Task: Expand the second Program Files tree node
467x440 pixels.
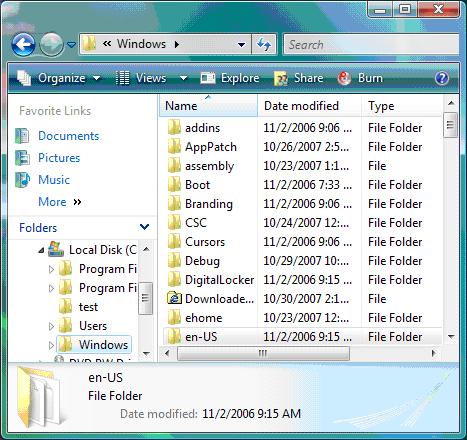Action: point(51,288)
